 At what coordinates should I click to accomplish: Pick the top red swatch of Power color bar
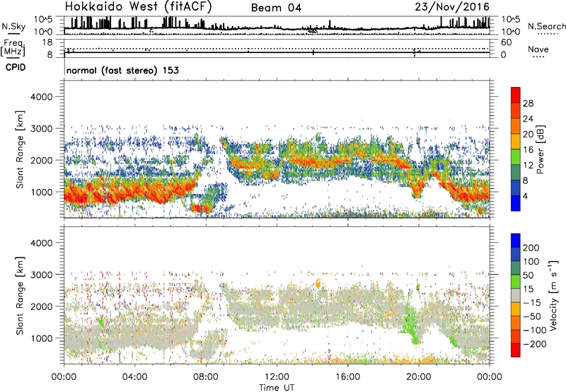[516, 95]
